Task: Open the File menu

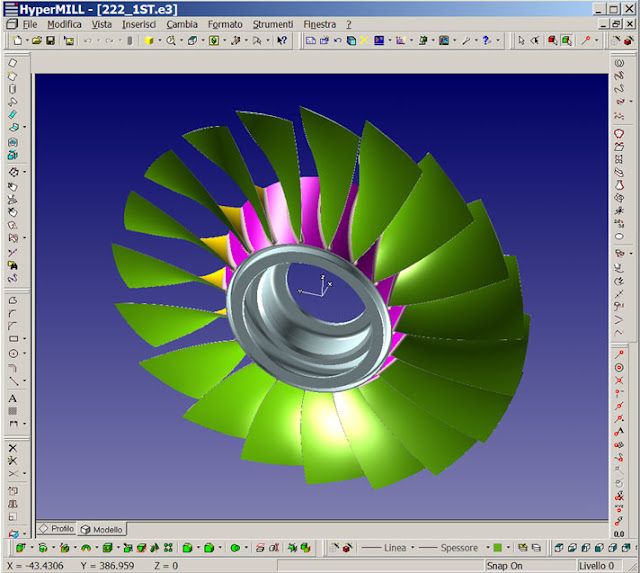Action: (30, 24)
